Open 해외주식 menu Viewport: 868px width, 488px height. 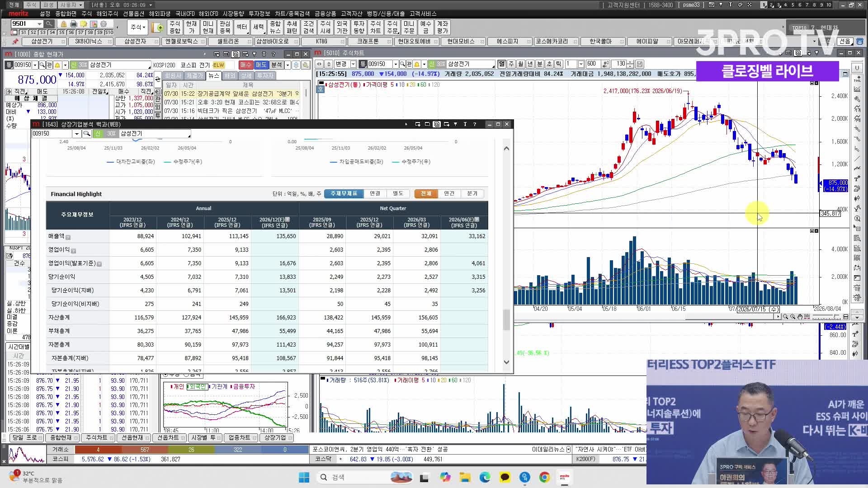[107, 14]
